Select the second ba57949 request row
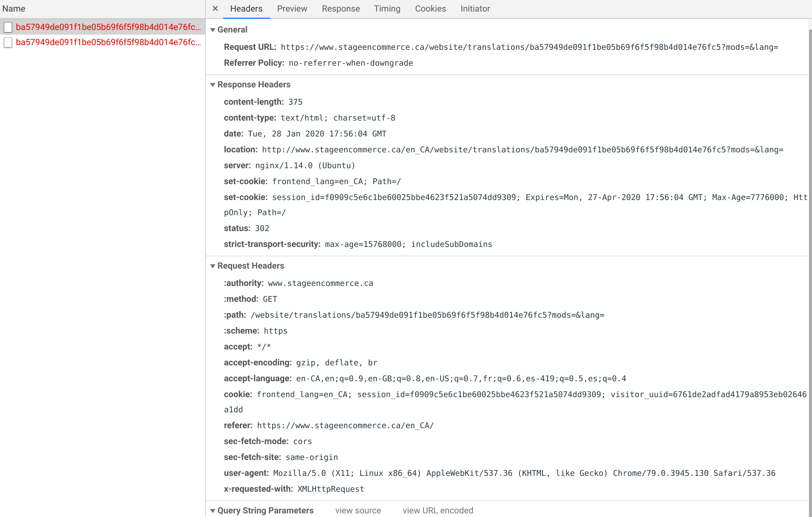812x517 pixels. [103, 42]
